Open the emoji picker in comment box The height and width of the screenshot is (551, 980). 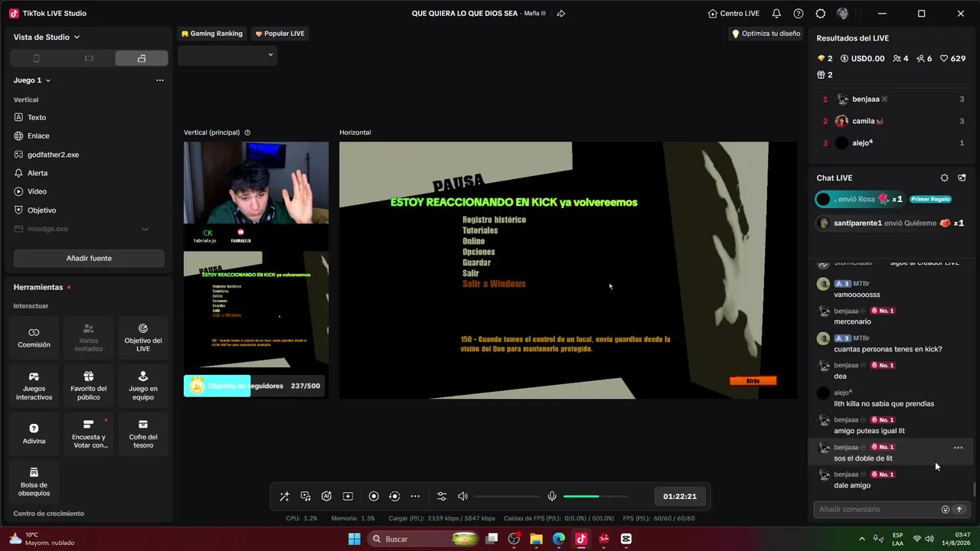coord(946,510)
